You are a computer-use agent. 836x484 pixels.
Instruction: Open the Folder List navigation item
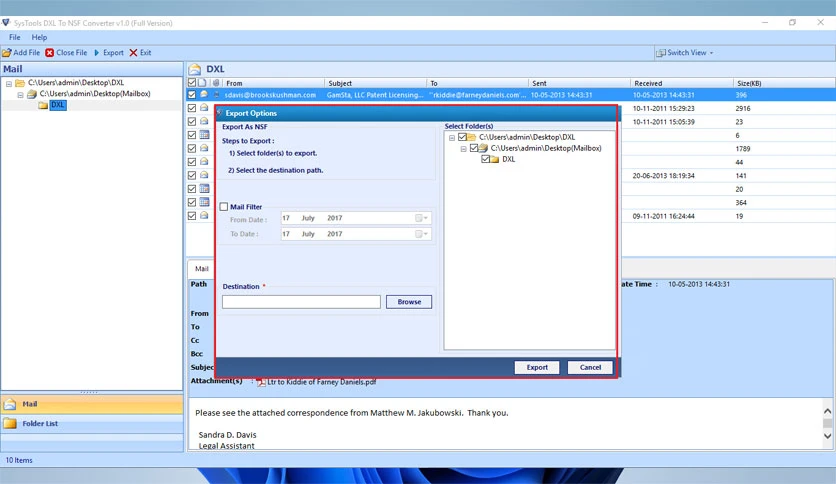[x=92, y=424]
